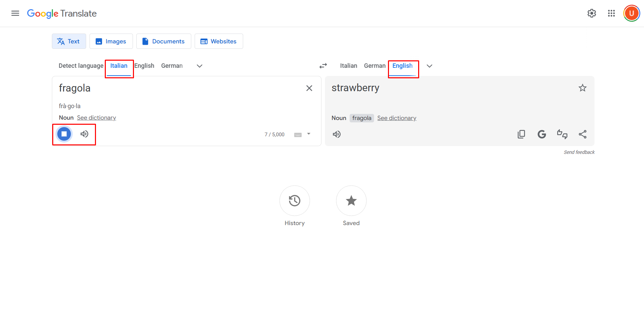The width and height of the screenshot is (644, 320).
Task: Clear the input text with X
Action: pyautogui.click(x=309, y=88)
